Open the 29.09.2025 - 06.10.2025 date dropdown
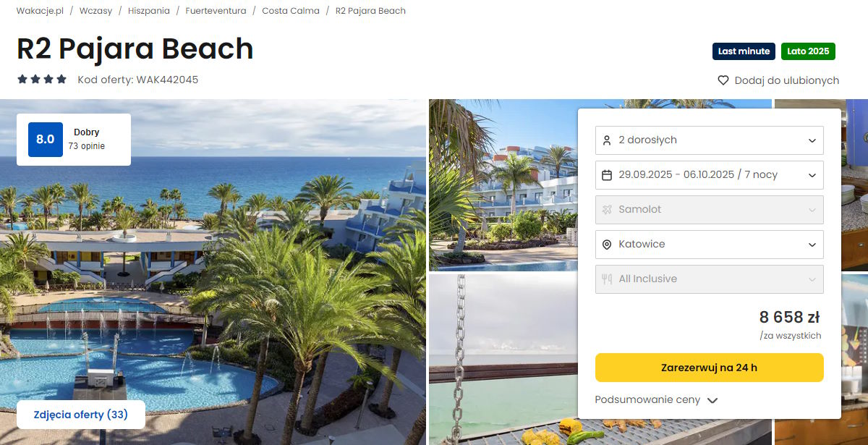868x445 pixels. 710,175
